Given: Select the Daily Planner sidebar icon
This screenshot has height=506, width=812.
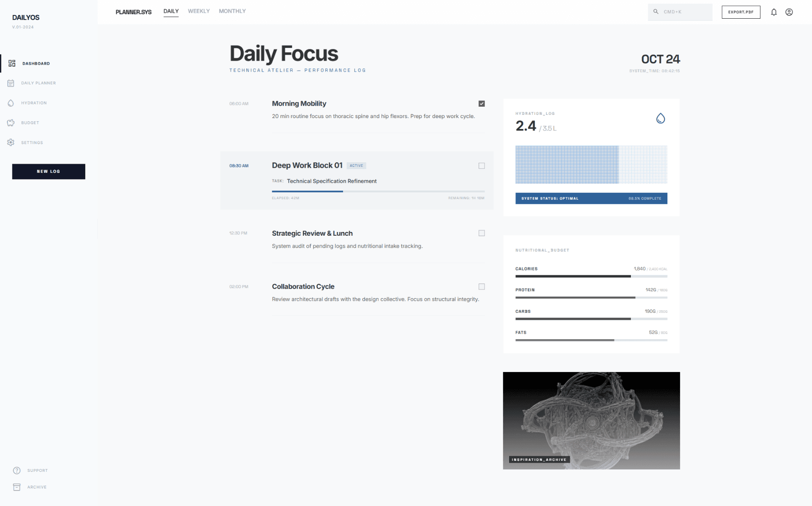Looking at the screenshot, I should [11, 83].
